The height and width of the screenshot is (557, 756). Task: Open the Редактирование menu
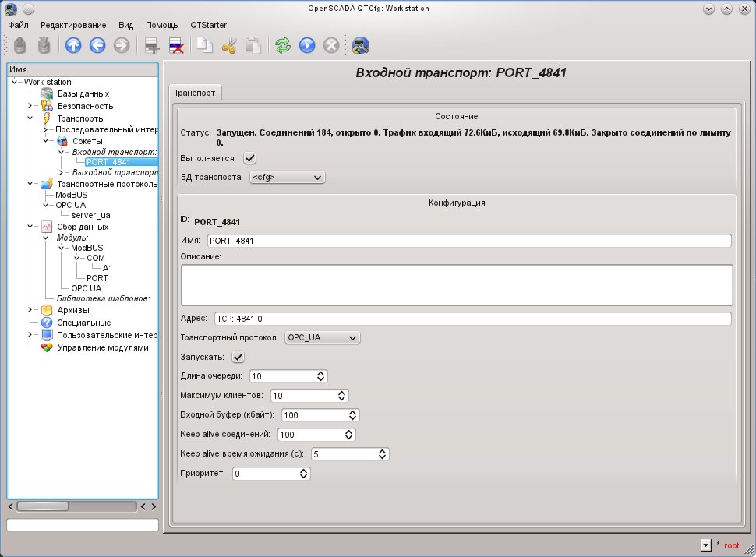(75, 25)
